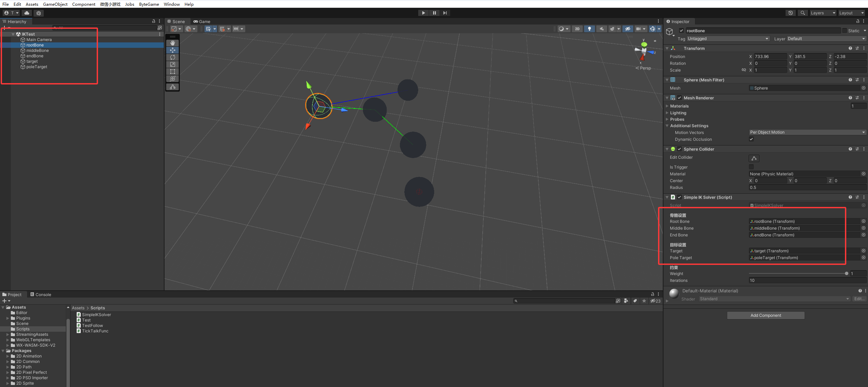Select the Scale tool
The image size is (868, 387).
click(173, 64)
